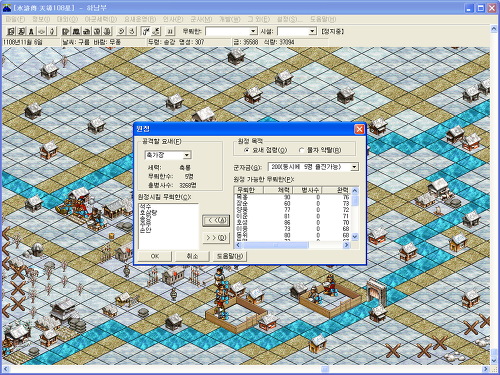Click the left icon of the third toolbar pair

click(122, 31)
